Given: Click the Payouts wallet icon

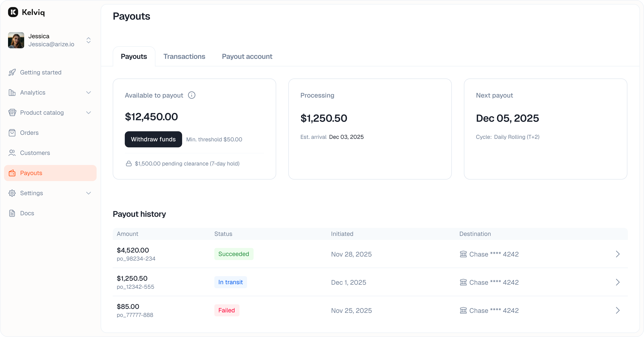Looking at the screenshot, I should (x=12, y=173).
